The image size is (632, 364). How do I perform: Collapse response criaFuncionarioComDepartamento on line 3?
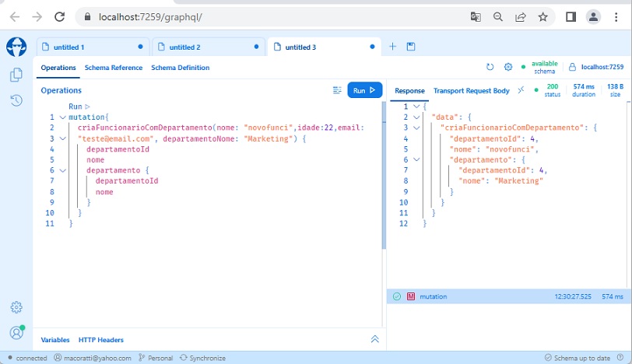(x=416, y=128)
